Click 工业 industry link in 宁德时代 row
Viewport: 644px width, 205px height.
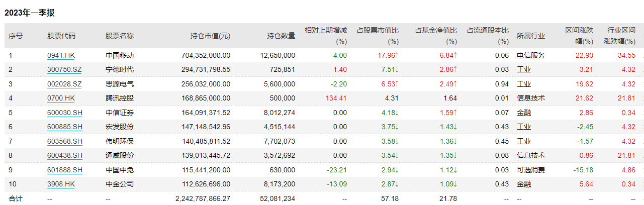tap(524, 69)
